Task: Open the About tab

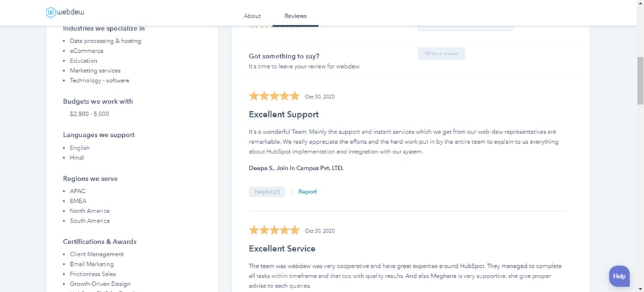Action: (252, 16)
